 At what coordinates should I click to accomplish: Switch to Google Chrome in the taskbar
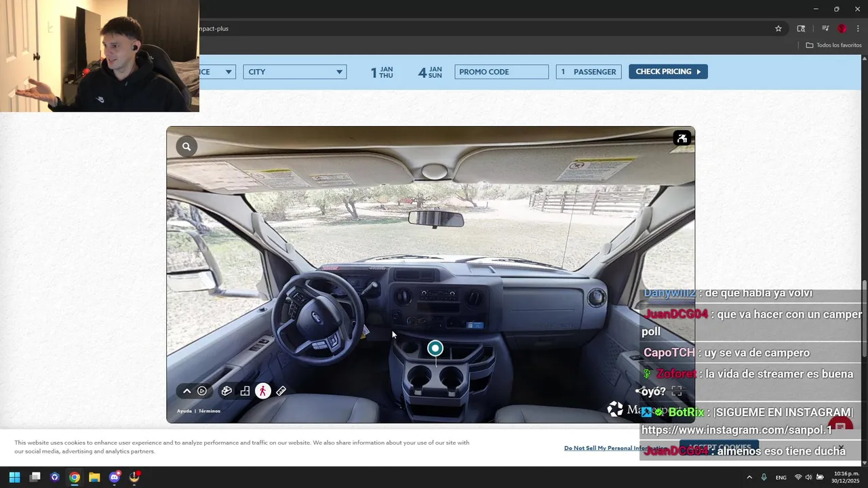click(75, 477)
